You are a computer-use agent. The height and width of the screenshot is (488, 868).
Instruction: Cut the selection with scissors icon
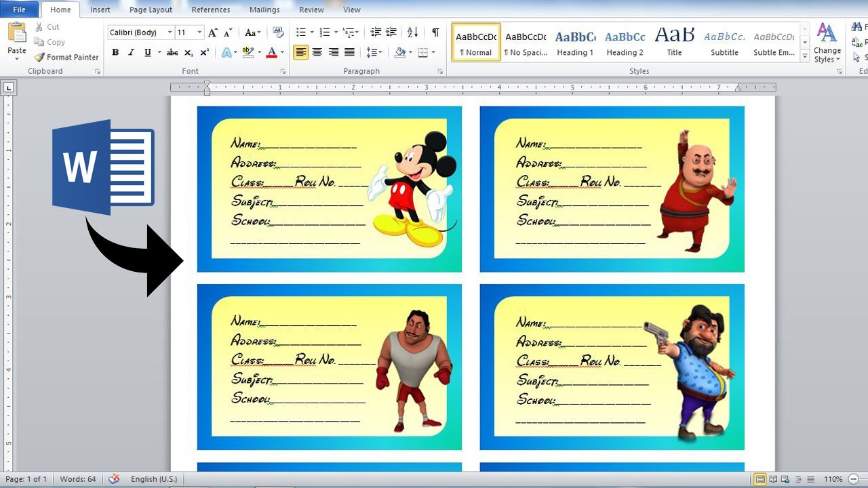(x=47, y=27)
